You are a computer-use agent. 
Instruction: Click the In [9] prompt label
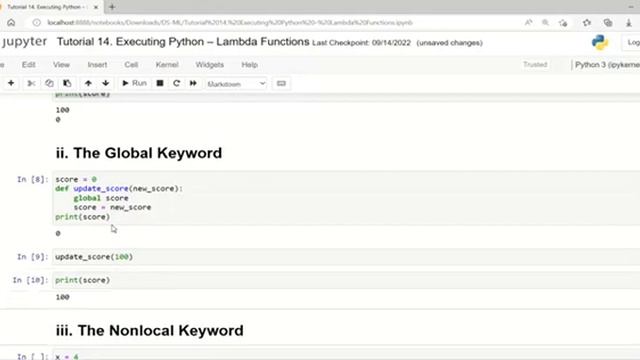point(32,257)
